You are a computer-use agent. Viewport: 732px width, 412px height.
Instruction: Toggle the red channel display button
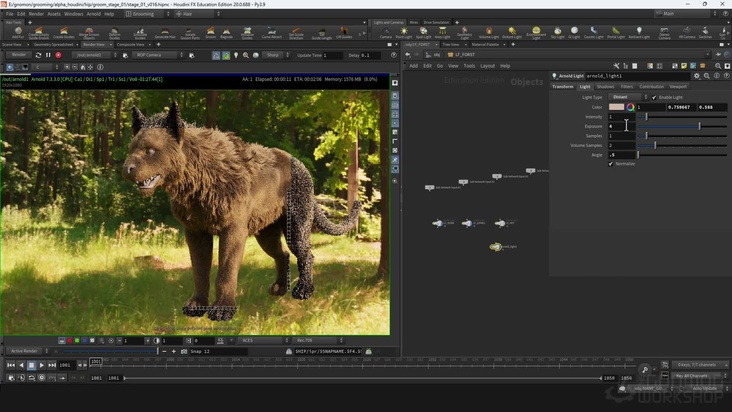point(70,341)
